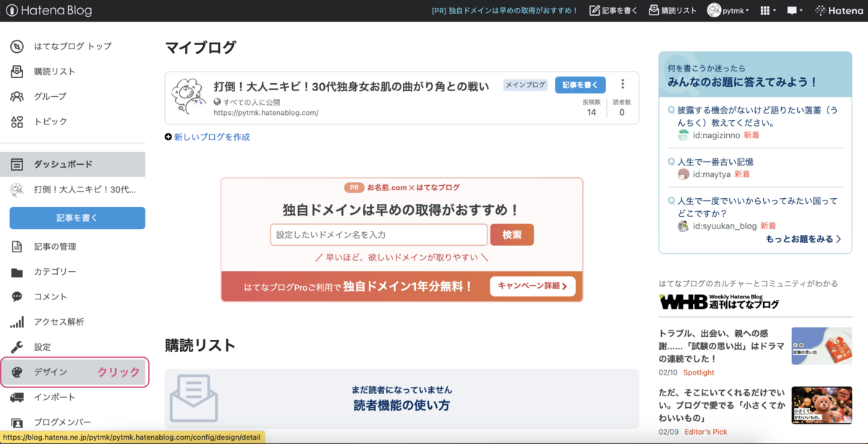Click the Hatena Blog logo
Screen dimensions: 868x444
pyautogui.click(x=49, y=10)
